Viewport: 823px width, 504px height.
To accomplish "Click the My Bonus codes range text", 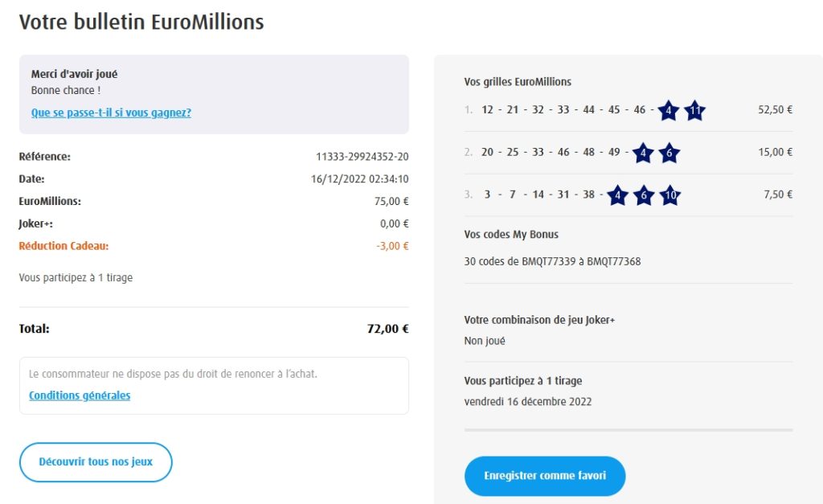I will 552,261.
